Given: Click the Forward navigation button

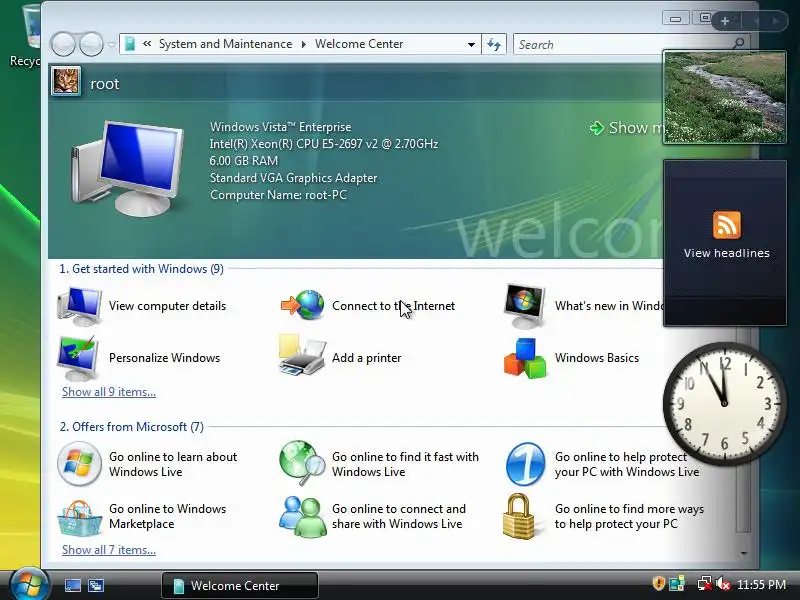Looking at the screenshot, I should click(92, 44).
